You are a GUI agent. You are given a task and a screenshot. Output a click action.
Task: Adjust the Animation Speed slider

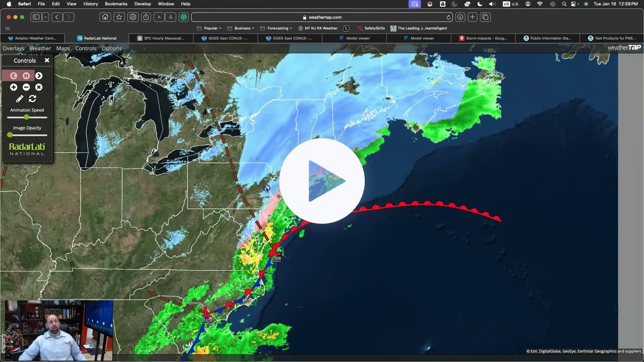point(26,117)
